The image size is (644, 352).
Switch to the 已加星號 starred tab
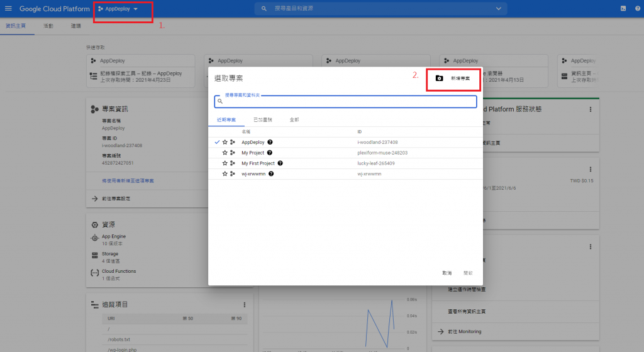pos(263,120)
